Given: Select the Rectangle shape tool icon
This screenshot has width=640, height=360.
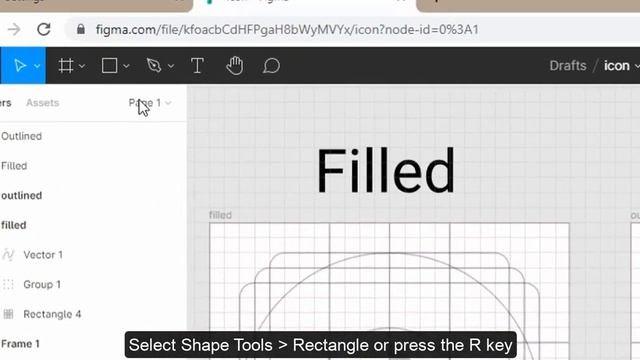Looking at the screenshot, I should tap(109, 65).
